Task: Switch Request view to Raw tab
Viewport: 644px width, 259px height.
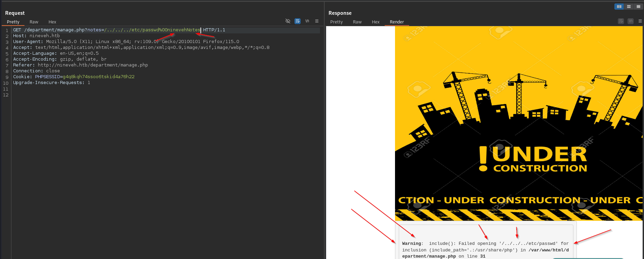Action: click(x=34, y=22)
